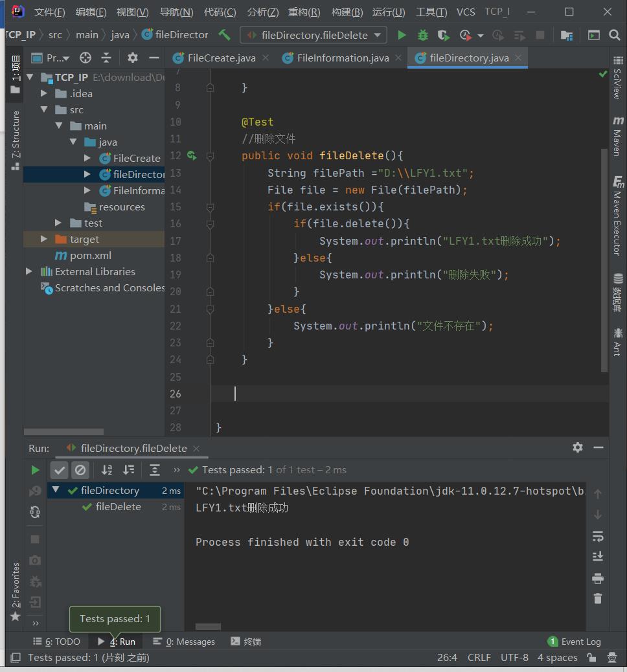Viewport: 627px width, 672px height.
Task: Toggle show ignored tests button
Action: pos(80,470)
